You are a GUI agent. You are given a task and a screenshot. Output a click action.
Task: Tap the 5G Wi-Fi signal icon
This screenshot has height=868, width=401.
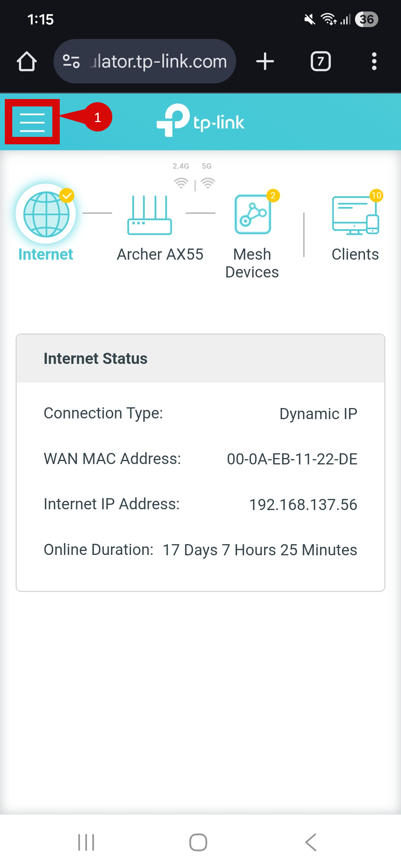pos(208,183)
